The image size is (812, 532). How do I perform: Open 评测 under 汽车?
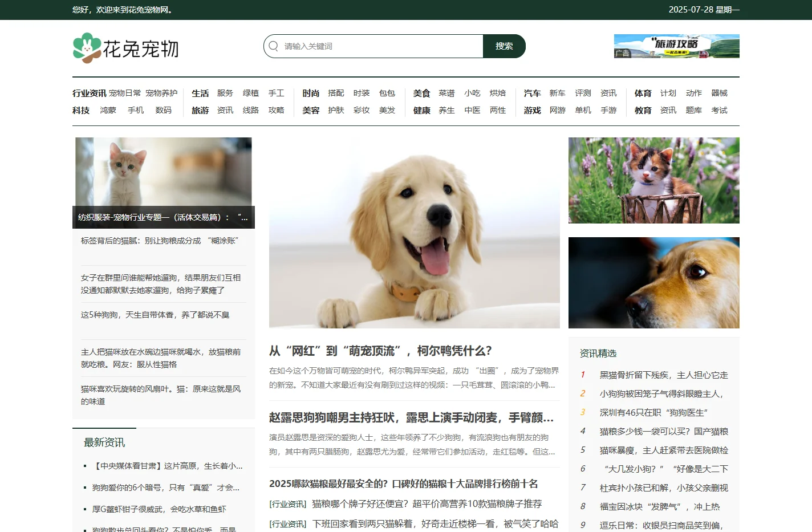coord(583,93)
